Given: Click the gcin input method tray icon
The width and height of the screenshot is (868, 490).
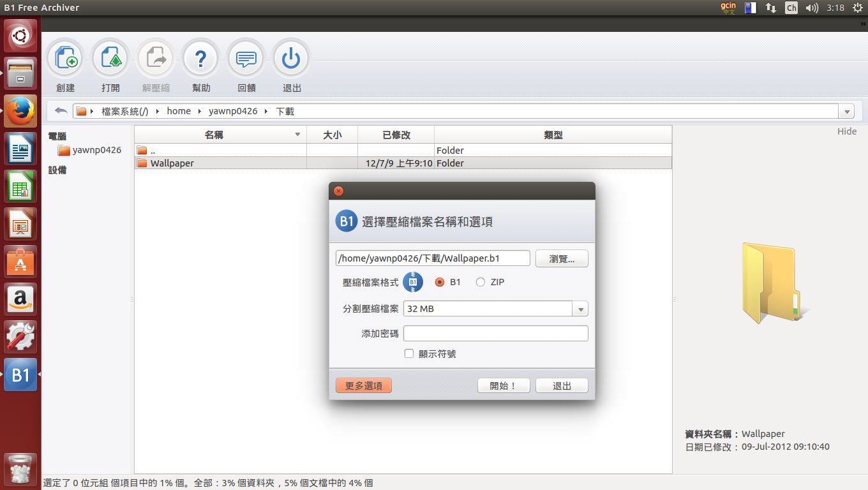Looking at the screenshot, I should [728, 8].
